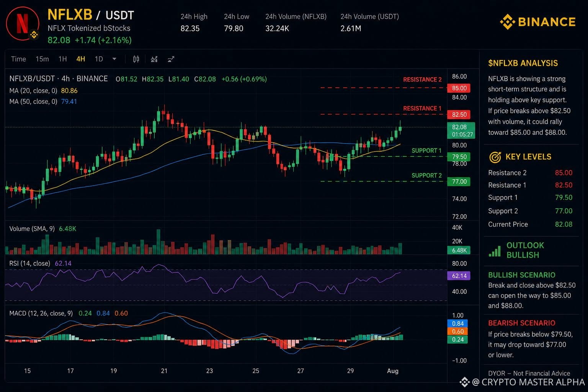This screenshot has width=588, height=392.
Task: Click the 24h Volume (USDT) value 2.61M
Action: click(x=351, y=28)
